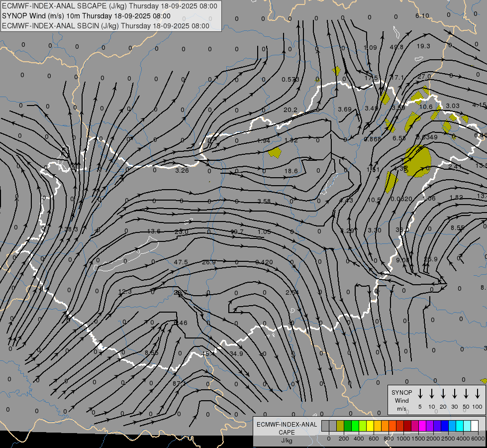Viewport: 487px width, 448px height.
Task: Select the pure yellow swatch in the CAPE legend
Action: 370,426
